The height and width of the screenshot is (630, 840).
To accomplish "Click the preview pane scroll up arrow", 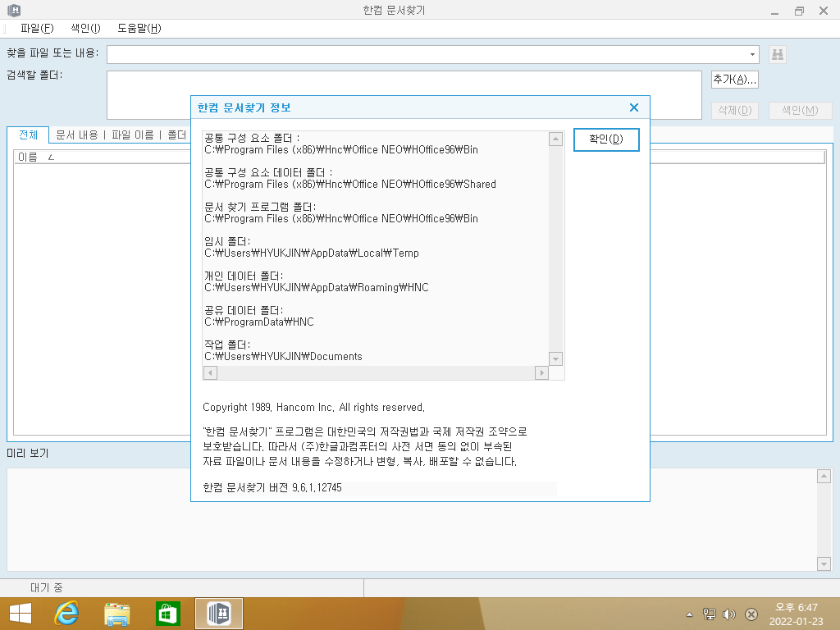I will pyautogui.click(x=824, y=477).
